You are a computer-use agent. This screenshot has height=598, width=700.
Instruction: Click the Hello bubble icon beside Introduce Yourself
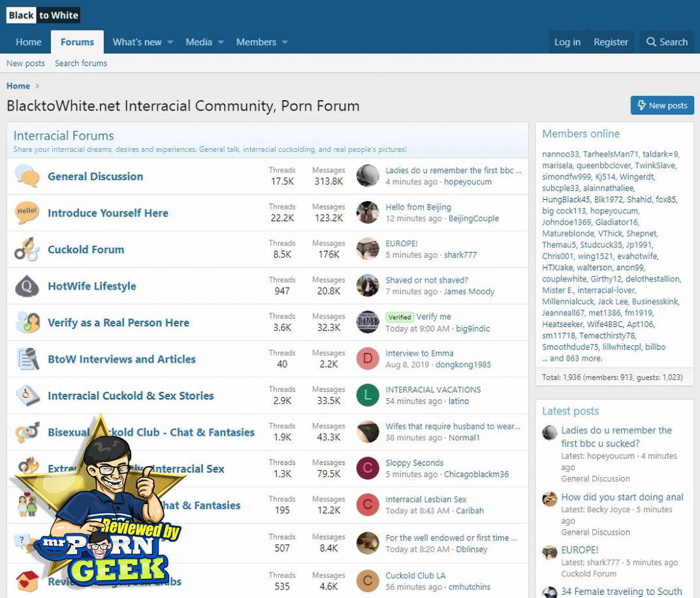27,212
